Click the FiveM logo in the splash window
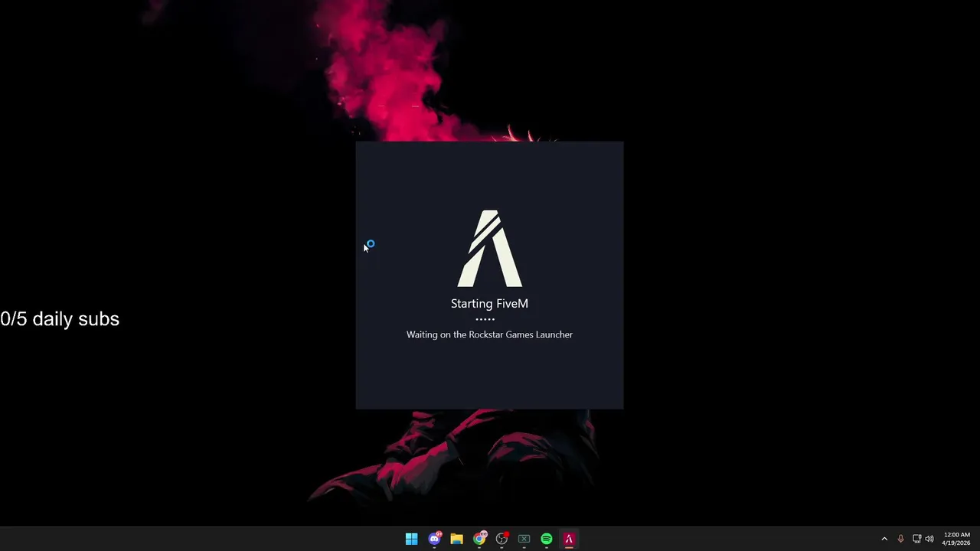 [490, 248]
